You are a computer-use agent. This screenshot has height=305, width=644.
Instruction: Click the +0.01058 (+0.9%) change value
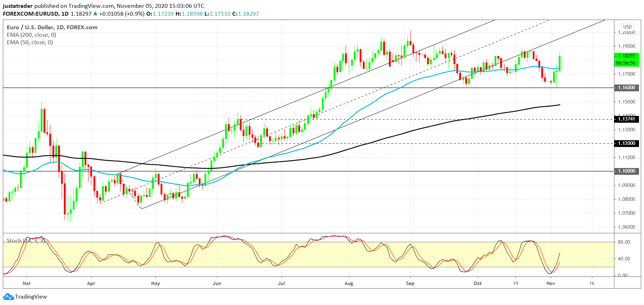122,14
